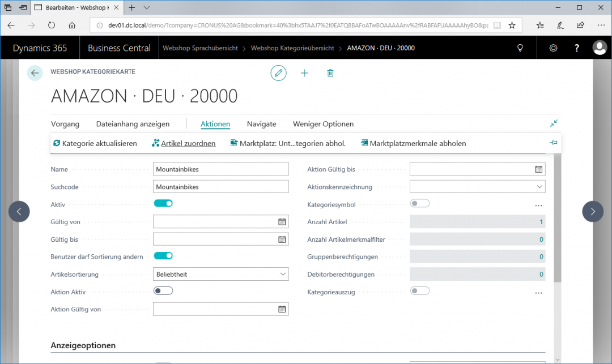Run Artikel zuordnen action
Screen dimensions: 612x364
[184, 143]
